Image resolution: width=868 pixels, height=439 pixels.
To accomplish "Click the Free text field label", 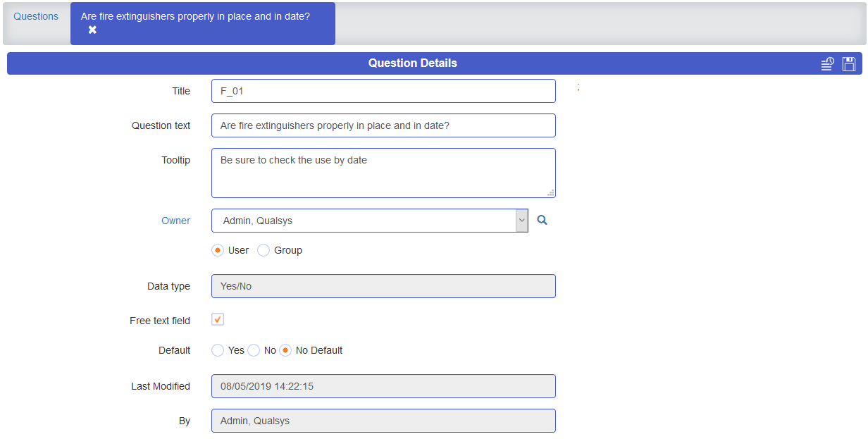I will click(160, 321).
